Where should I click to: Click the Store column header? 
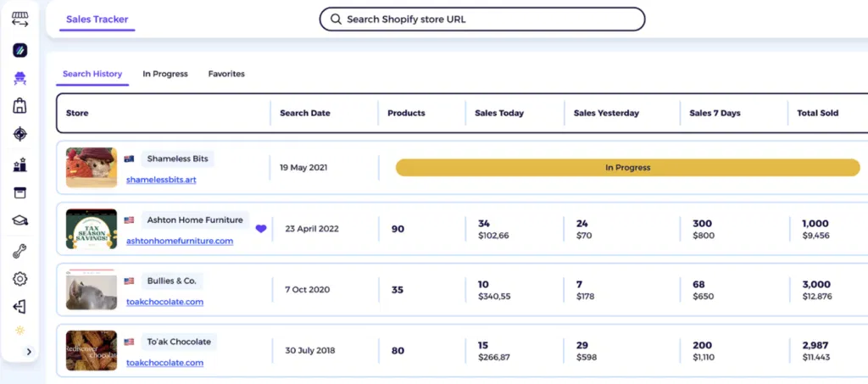[77, 113]
